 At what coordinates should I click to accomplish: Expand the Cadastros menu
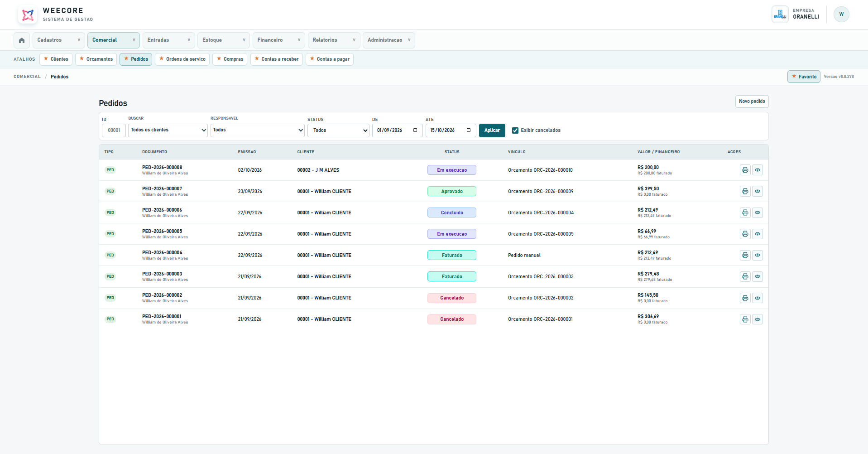pyautogui.click(x=59, y=40)
